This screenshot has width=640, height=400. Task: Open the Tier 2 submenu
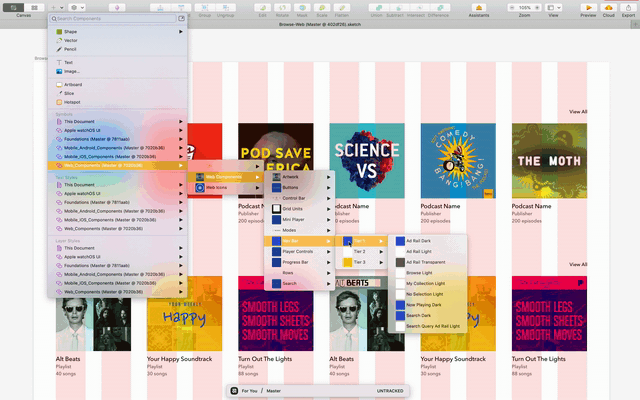361,251
